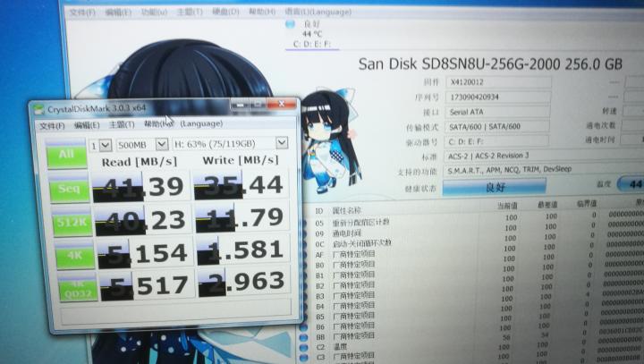The image size is (644, 364).
Task: Click the blue status orb for attribute C2 温度
Action: click(x=303, y=348)
